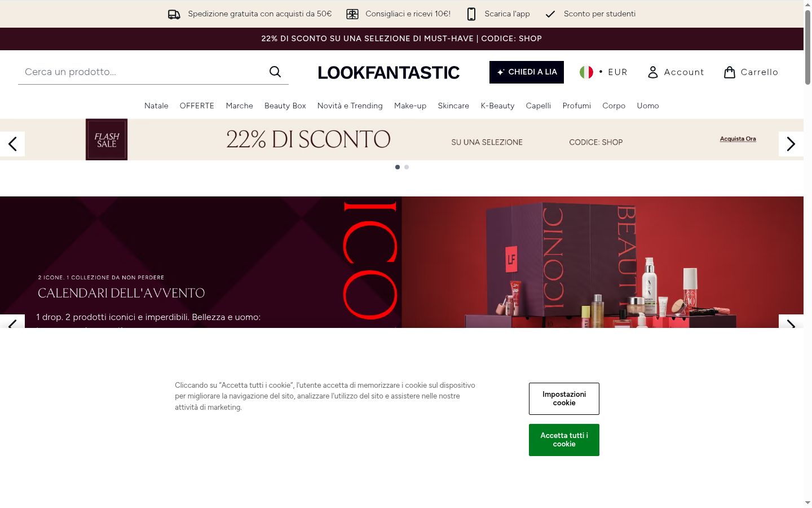Open the K-Beauty menu

(x=497, y=106)
